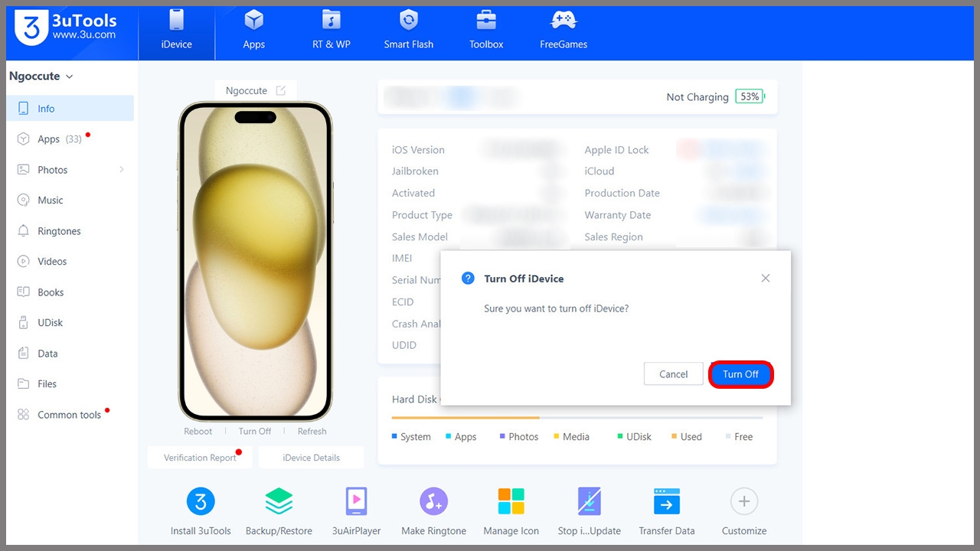The width and height of the screenshot is (980, 551).
Task: Click the Production Date label
Action: click(622, 194)
